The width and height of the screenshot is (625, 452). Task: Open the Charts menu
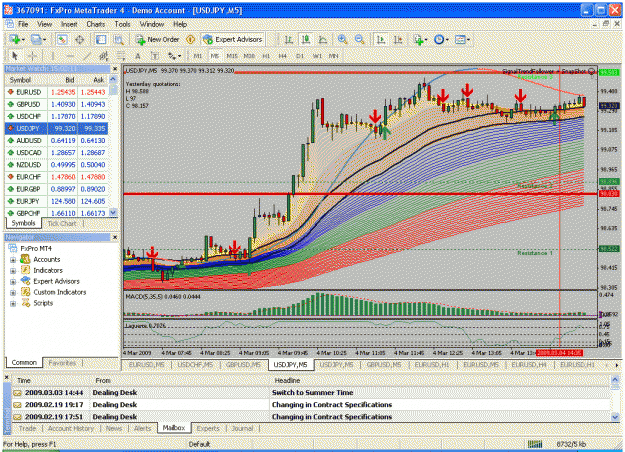tap(96, 24)
